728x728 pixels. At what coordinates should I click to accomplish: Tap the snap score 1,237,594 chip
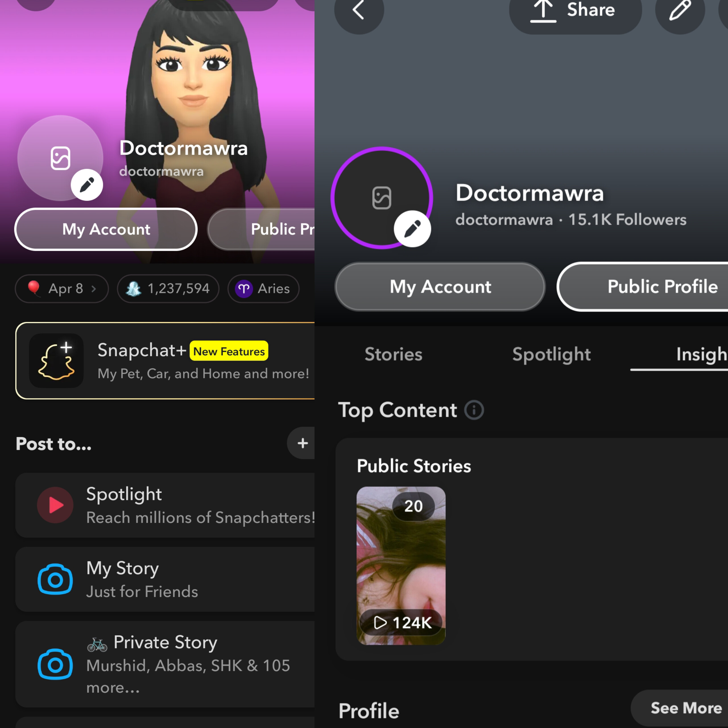click(x=168, y=289)
